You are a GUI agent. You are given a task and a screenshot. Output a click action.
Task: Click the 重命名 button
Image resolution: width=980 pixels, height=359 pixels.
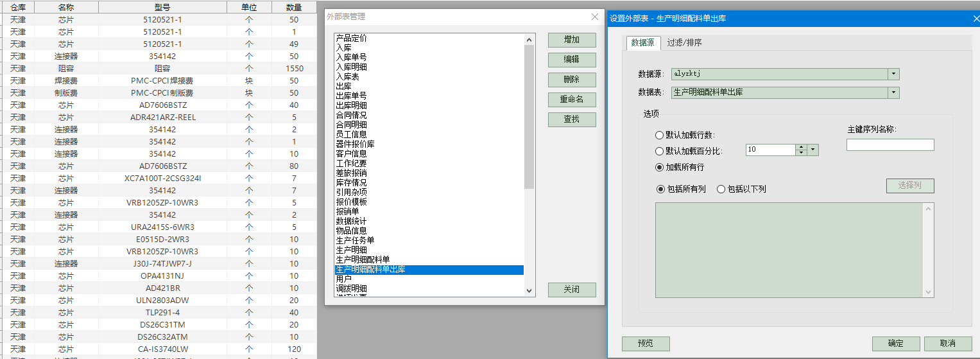coord(572,100)
